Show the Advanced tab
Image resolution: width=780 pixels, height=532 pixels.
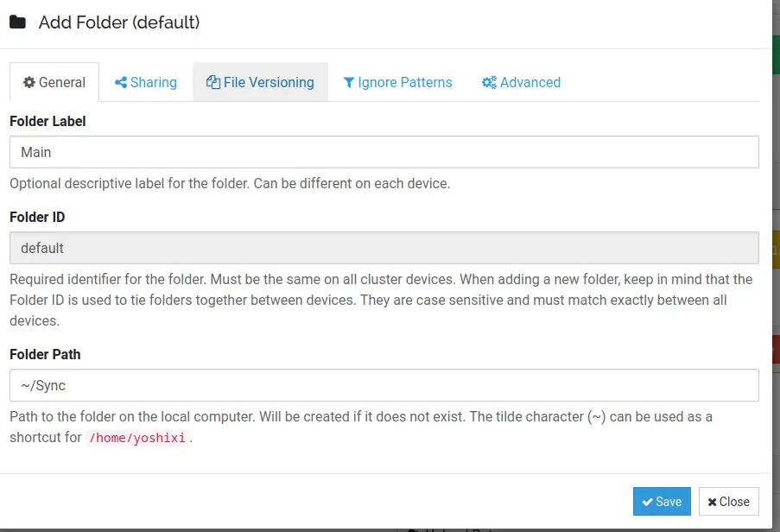tap(521, 83)
